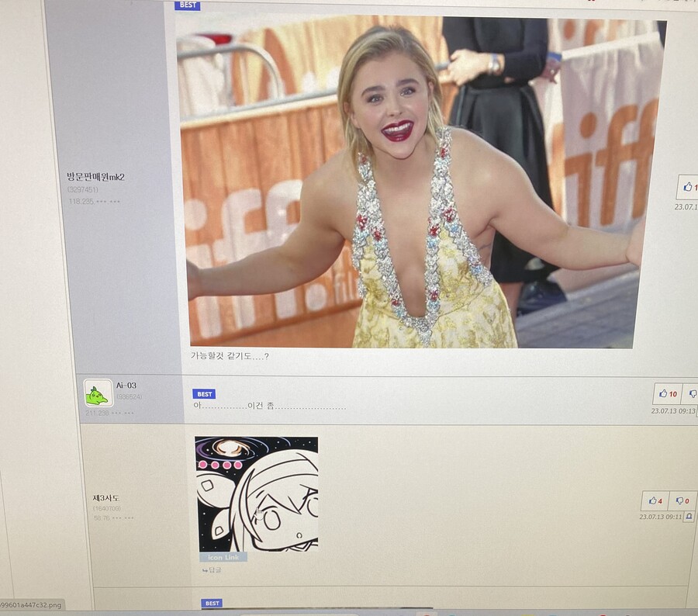Dislike the 제3사도 comment showing 0 downvotes
Image resolution: width=698 pixels, height=616 pixels.
point(682,501)
